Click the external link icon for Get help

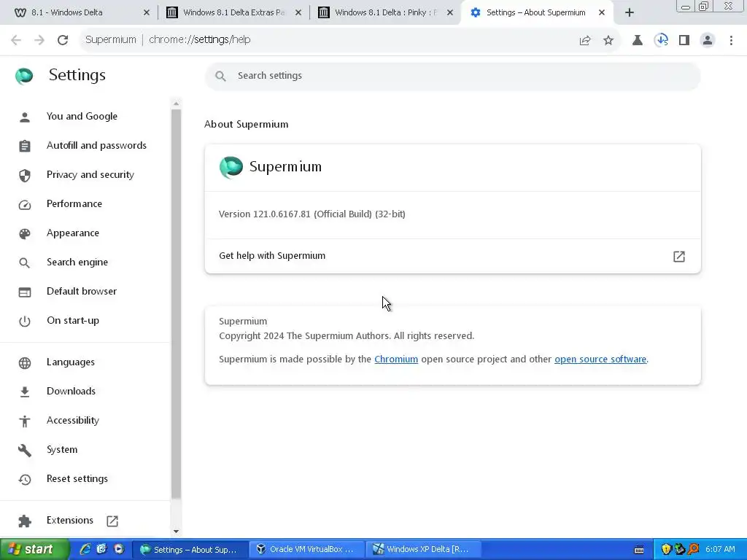coord(679,257)
